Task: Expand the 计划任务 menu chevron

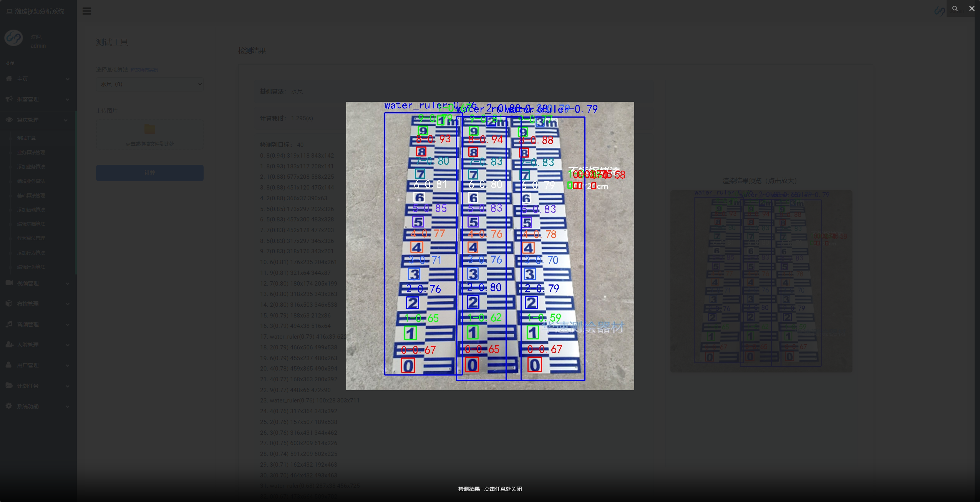Action: click(68, 386)
